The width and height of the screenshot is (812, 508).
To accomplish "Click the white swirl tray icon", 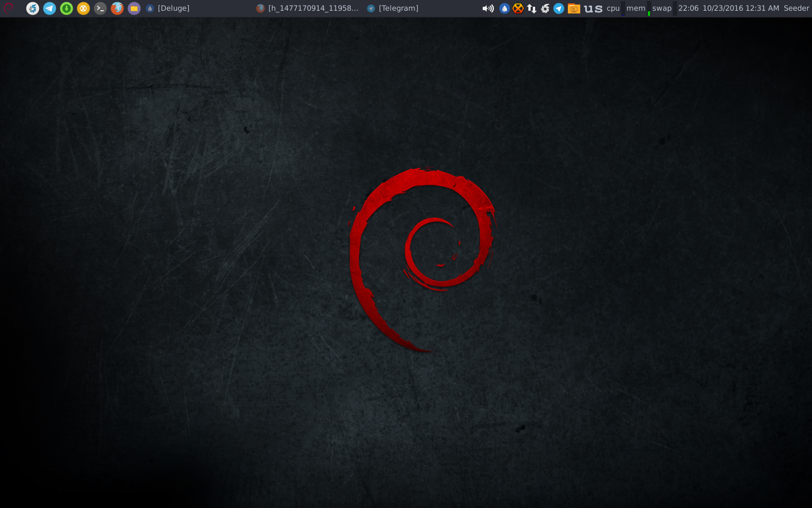I will 545,8.
